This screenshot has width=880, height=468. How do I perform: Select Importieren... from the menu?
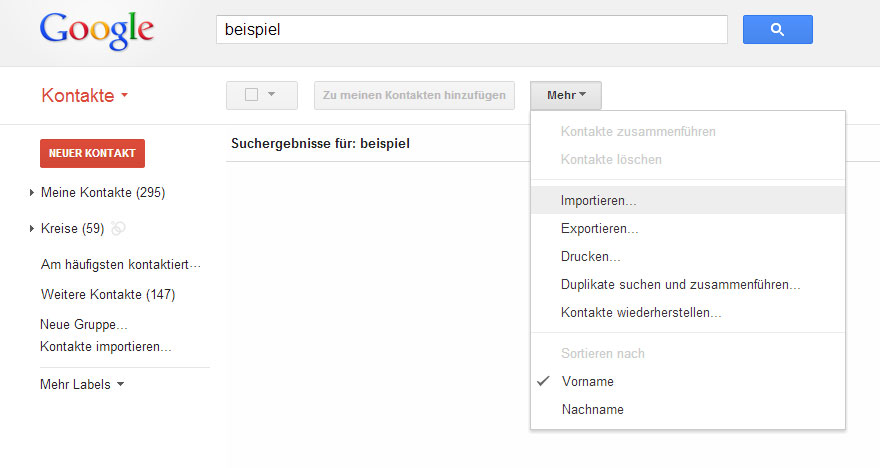click(599, 200)
